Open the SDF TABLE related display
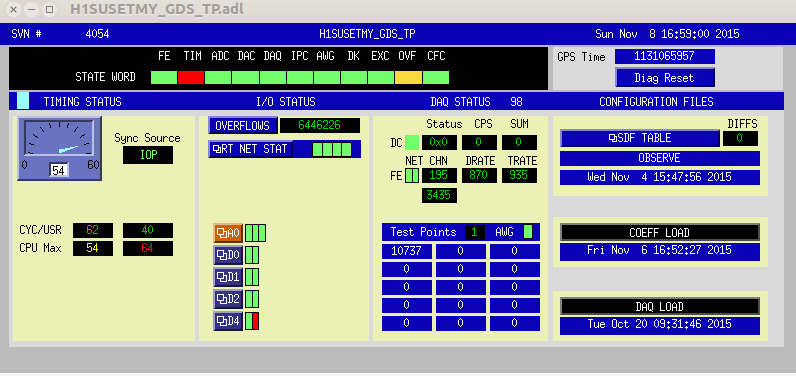Viewport: 796px width, 376px height. point(640,138)
